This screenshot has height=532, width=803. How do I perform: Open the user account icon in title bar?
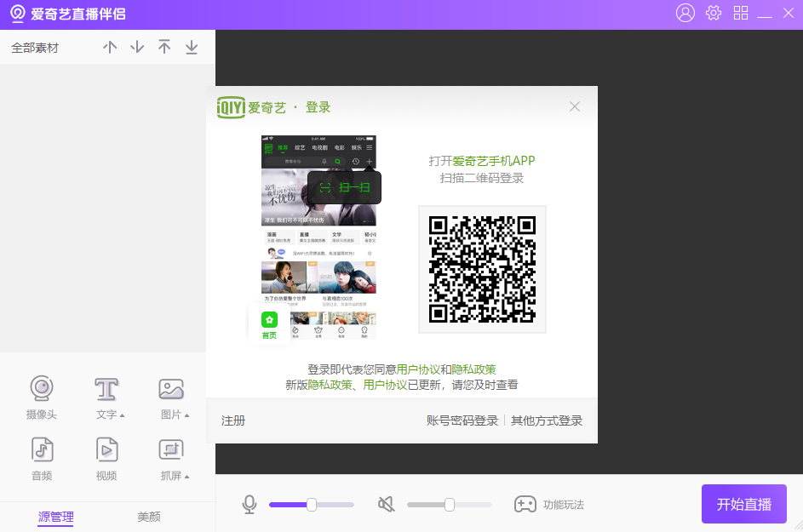tap(685, 13)
